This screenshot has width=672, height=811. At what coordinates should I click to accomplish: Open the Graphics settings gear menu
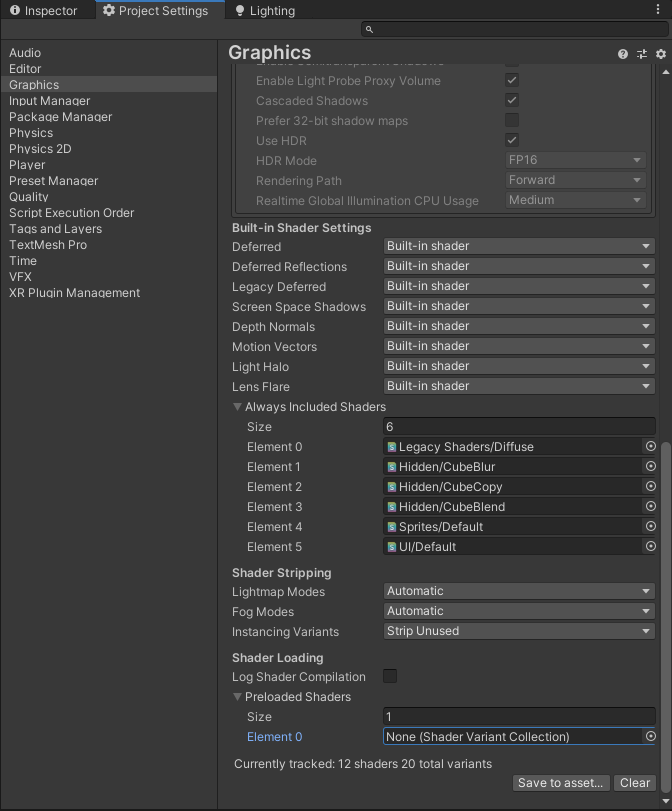coord(661,54)
